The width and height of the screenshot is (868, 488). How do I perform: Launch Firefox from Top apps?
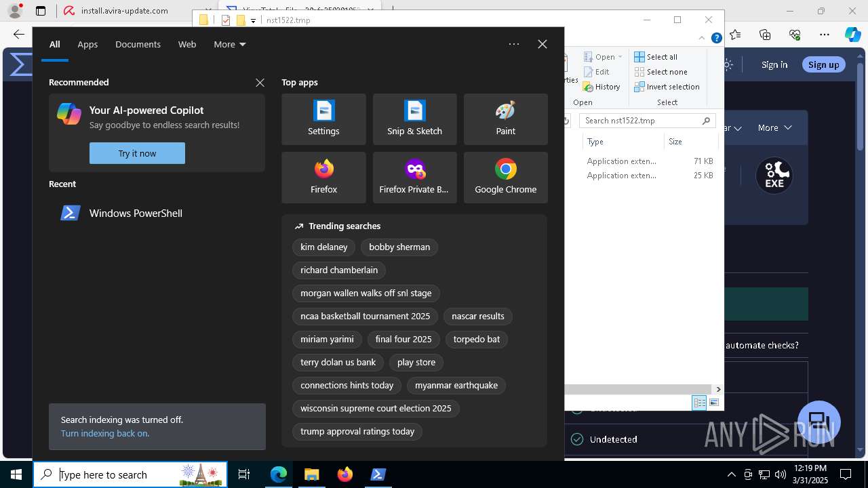[323, 178]
